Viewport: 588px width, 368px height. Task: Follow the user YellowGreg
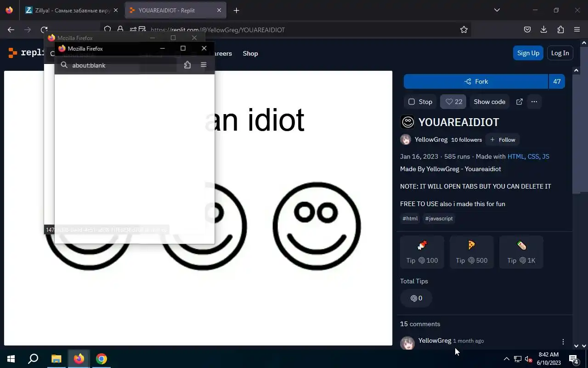503,139
